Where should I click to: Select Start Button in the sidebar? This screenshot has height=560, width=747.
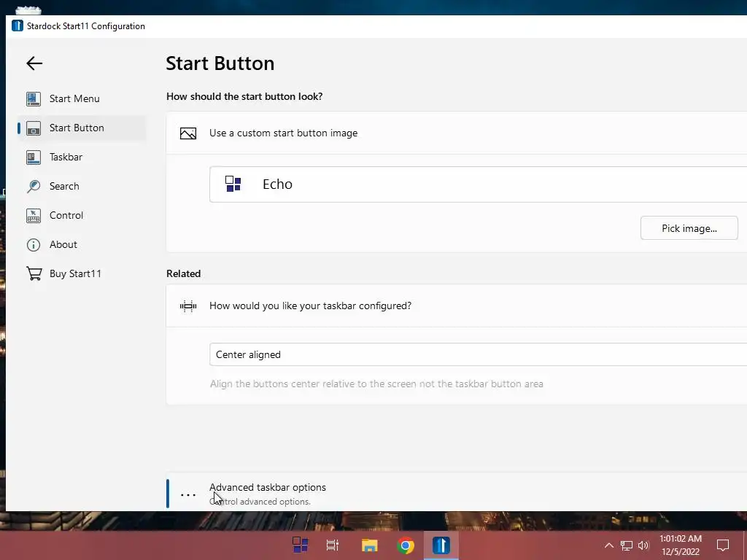[x=82, y=128]
